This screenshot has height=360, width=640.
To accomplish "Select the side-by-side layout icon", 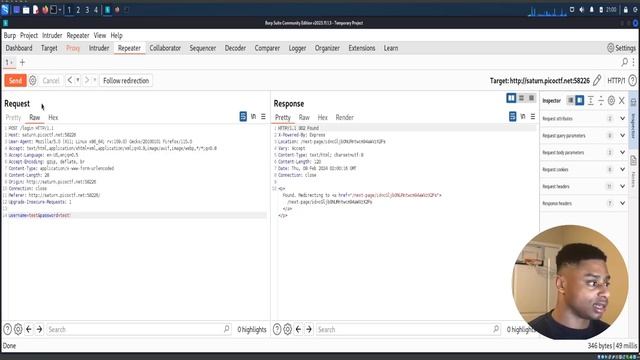I will (x=511, y=98).
